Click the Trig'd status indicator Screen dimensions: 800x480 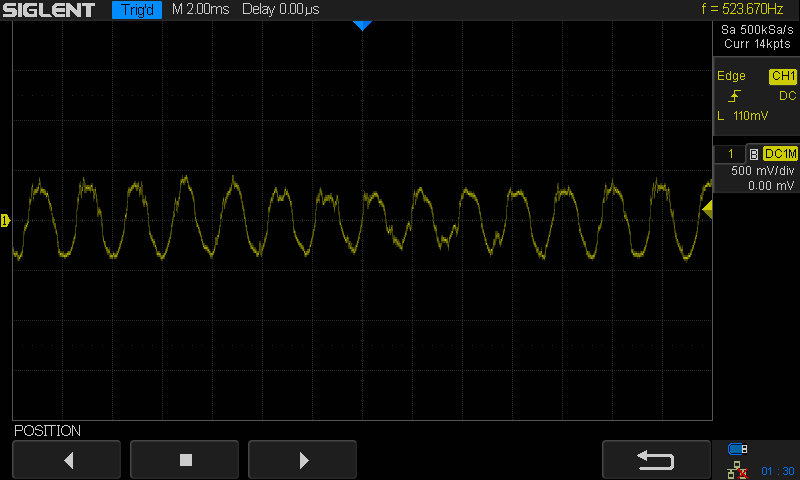pyautogui.click(x=137, y=10)
